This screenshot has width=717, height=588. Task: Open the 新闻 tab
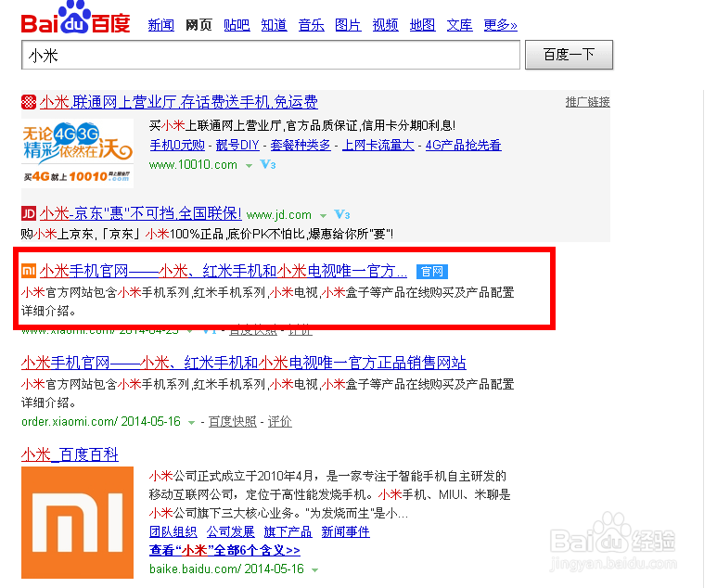(x=161, y=25)
